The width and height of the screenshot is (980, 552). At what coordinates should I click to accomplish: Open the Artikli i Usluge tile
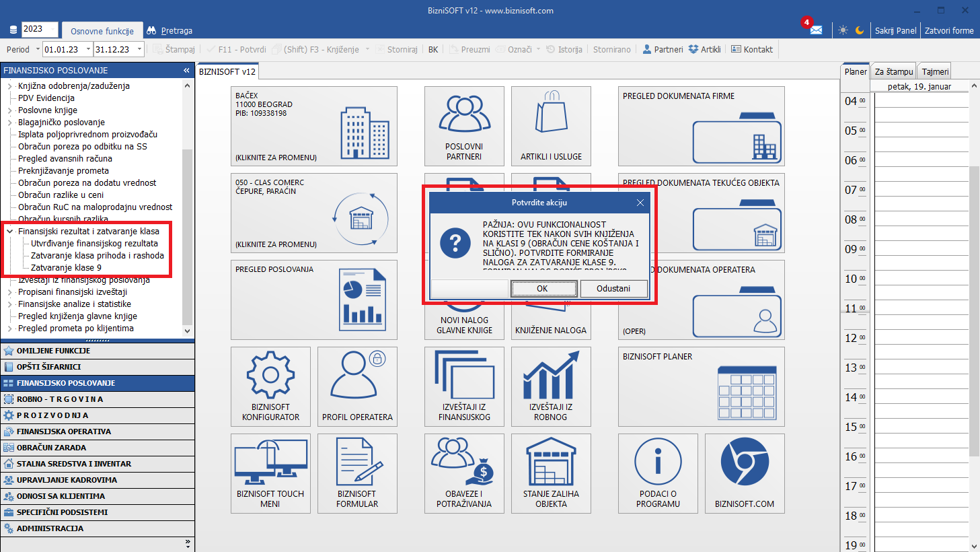point(551,126)
